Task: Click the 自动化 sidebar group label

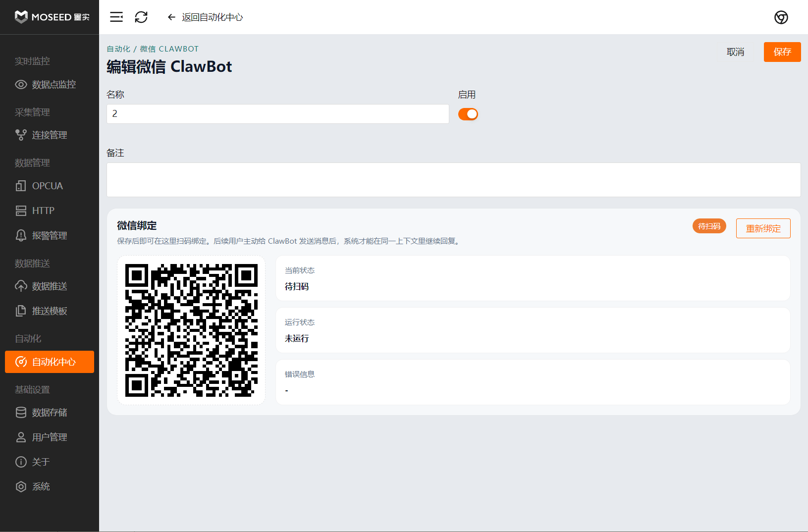Action: [28, 339]
